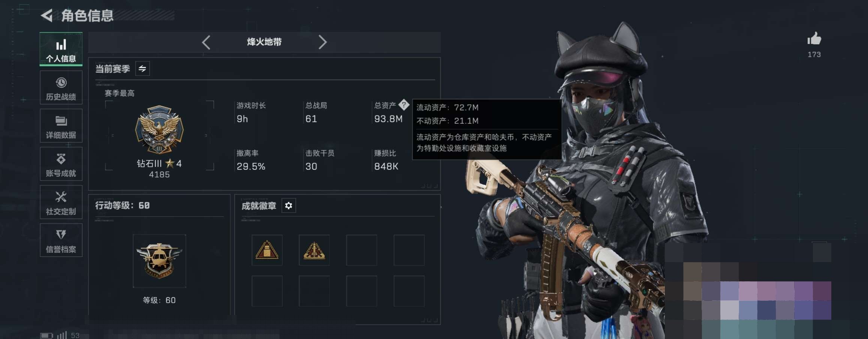Toggle season swap button beside 当前赛季
Image resolution: width=868 pixels, height=339 pixels.
click(x=142, y=69)
